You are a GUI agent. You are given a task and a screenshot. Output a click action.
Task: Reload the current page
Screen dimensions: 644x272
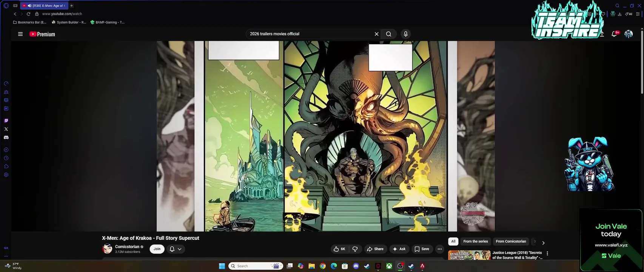click(x=28, y=14)
